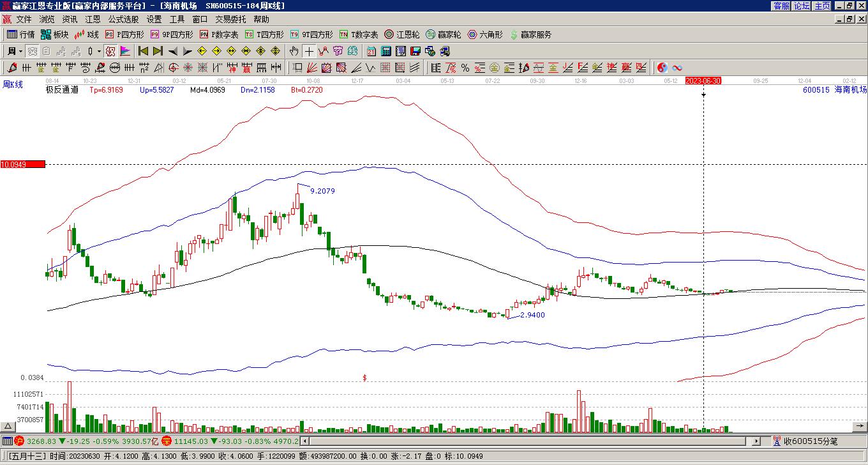
Task: Click the red circle crosshair tool
Action: click(173, 68)
